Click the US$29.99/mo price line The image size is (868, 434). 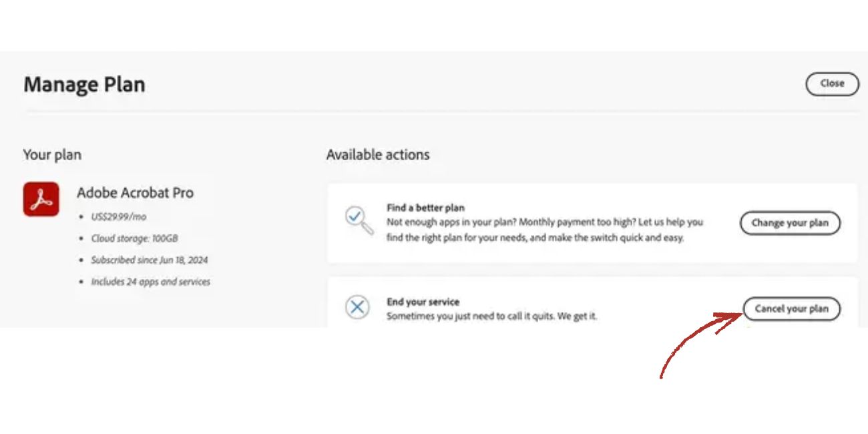(x=118, y=217)
